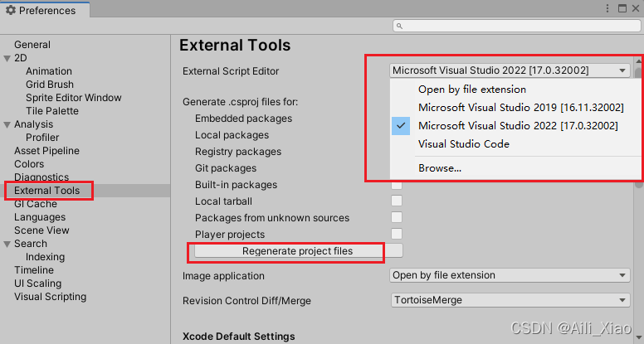Click the Preferences gear icon in tab
The height and width of the screenshot is (344, 644).
(x=10, y=10)
